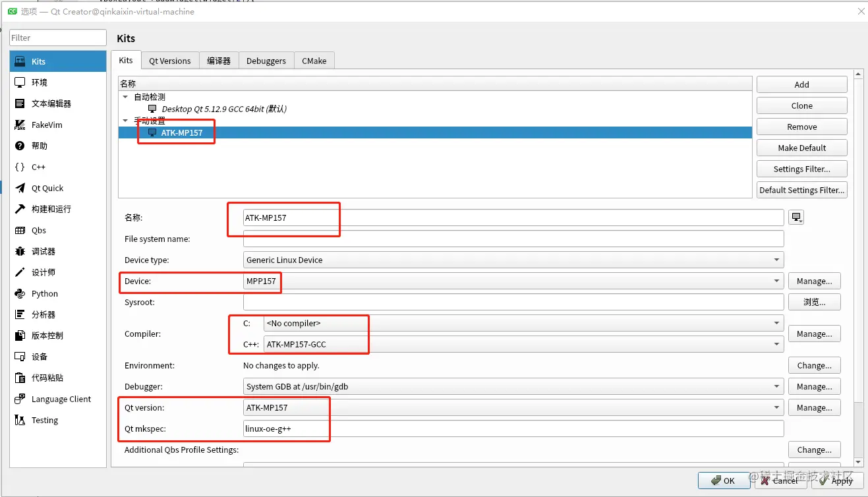Screen dimensions: 868x497
Task: Click the File system name field
Action: click(513, 239)
